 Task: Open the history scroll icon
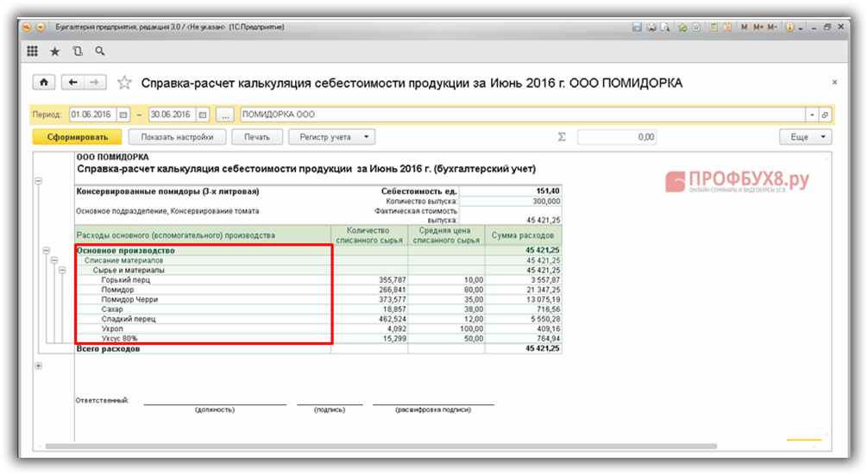click(x=78, y=52)
